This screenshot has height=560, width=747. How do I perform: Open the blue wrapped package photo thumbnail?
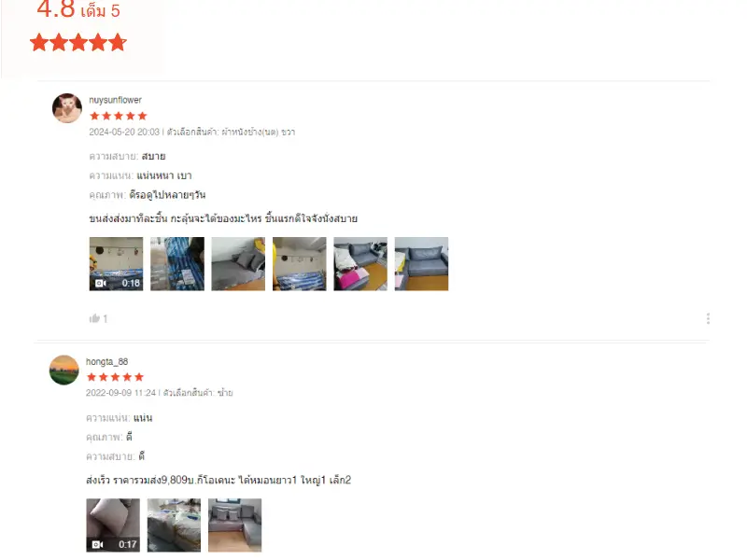tap(177, 264)
